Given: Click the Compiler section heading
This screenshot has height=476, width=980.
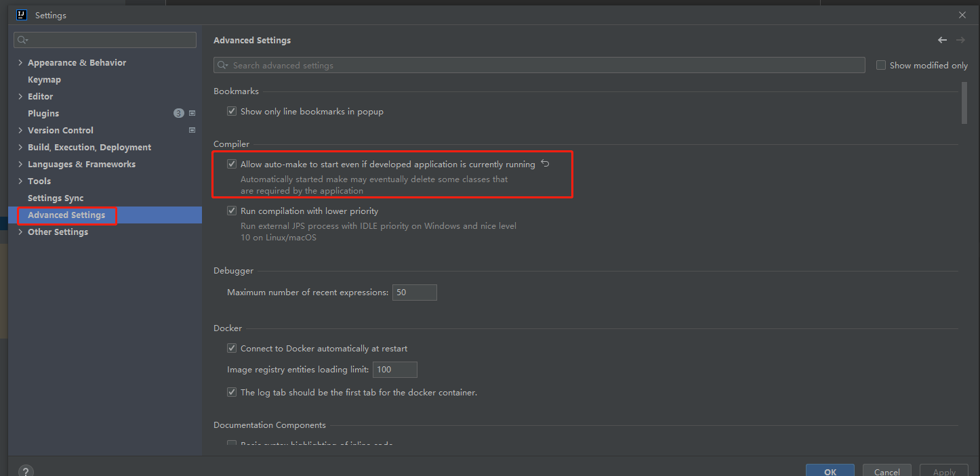Looking at the screenshot, I should [x=231, y=144].
